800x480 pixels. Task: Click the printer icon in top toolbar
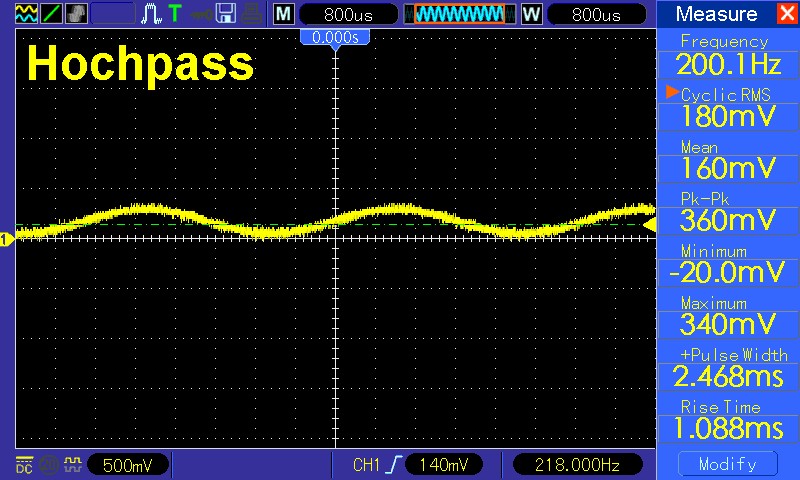pos(252,14)
